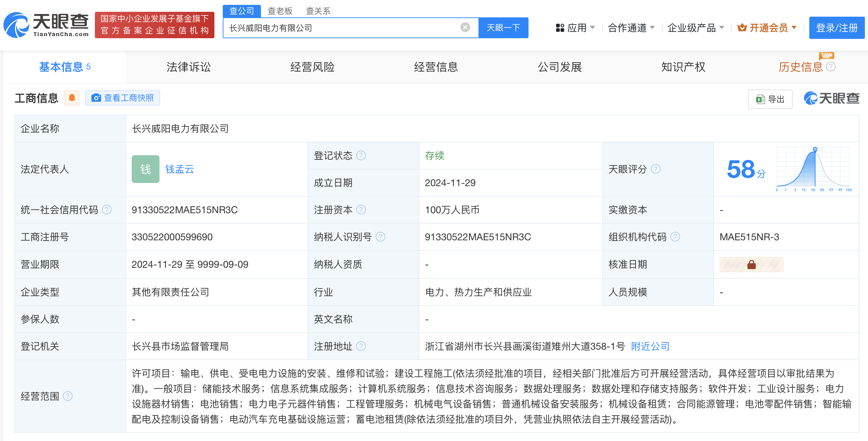Click the VIP badge on 历史信息
This screenshot has height=441, width=868.
[827, 56]
